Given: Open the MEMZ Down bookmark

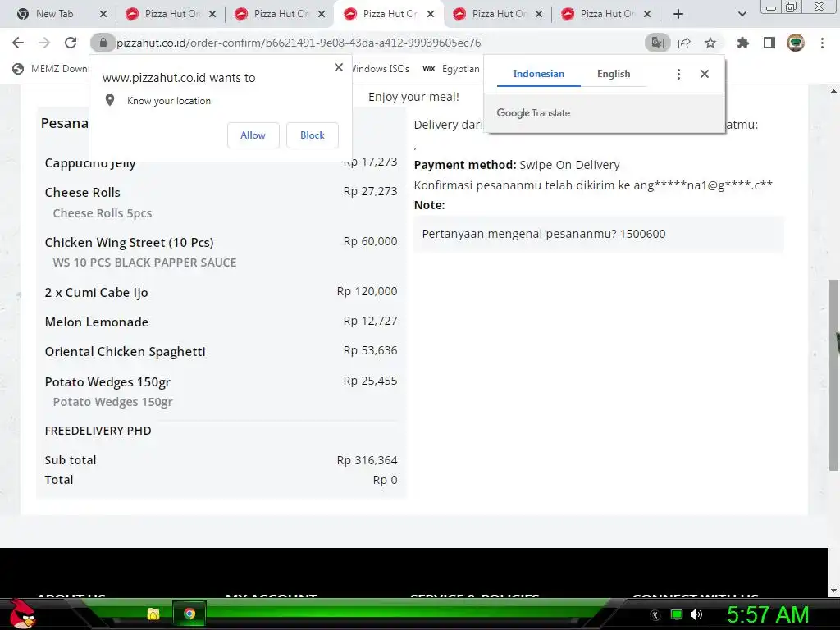Looking at the screenshot, I should point(50,69).
